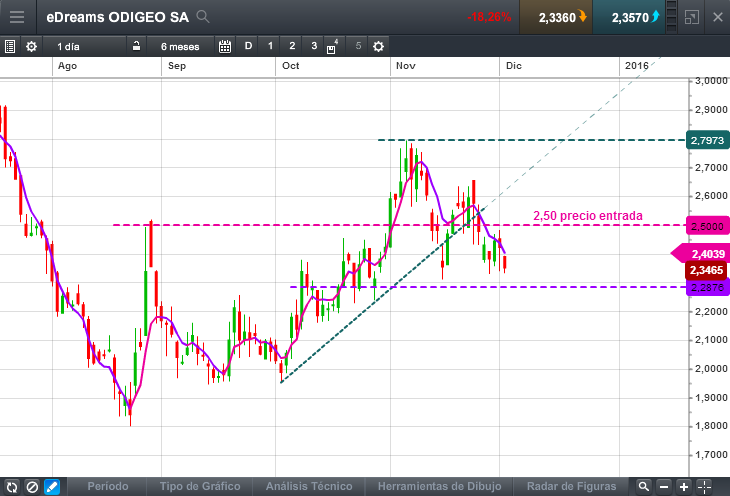Click the 2,3465 current price tag
Image resolution: width=730 pixels, height=496 pixels.
click(x=706, y=270)
